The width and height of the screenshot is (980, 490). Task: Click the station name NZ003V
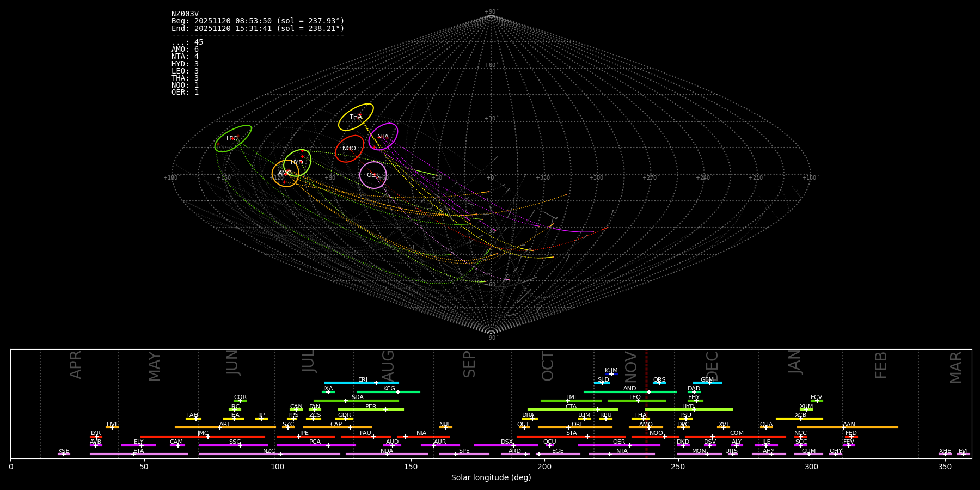pyautogui.click(x=185, y=14)
